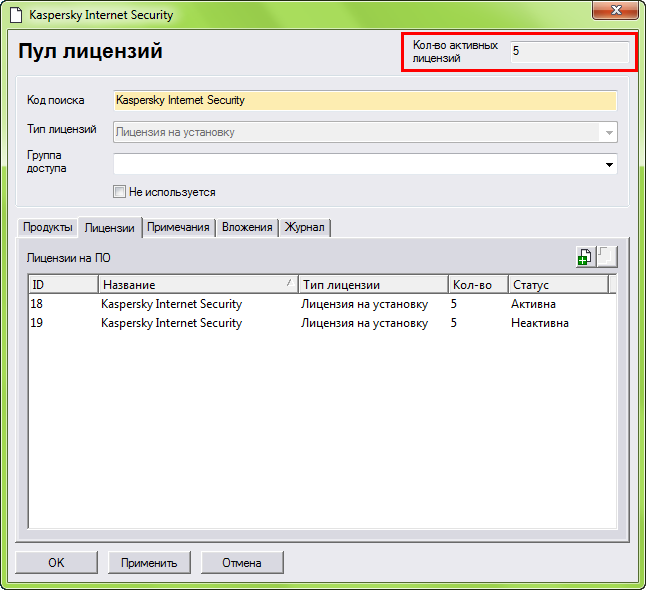This screenshot has height=590, width=646.
Task: Click the 'Активна' status cell
Action: click(x=533, y=304)
